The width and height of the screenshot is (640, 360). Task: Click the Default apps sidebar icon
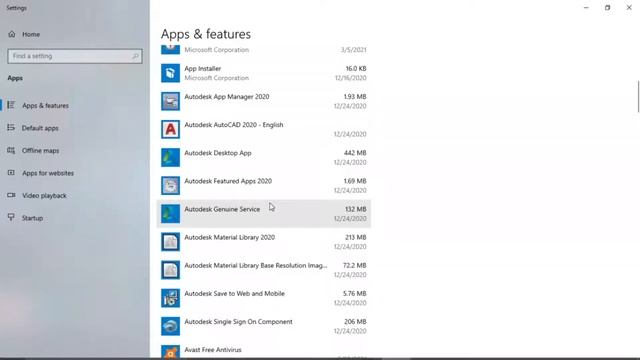(x=11, y=128)
